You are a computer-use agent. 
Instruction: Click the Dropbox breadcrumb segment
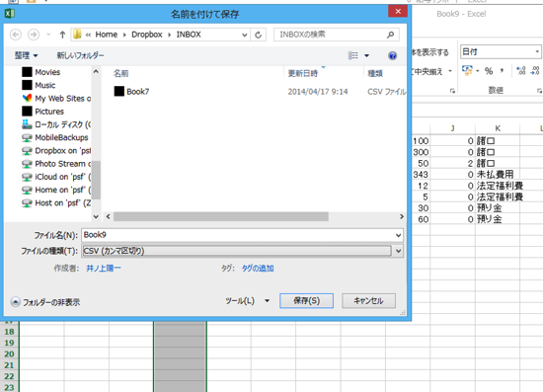click(147, 35)
